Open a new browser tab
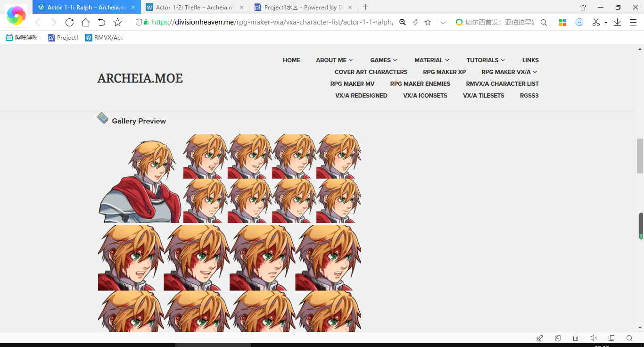The image size is (644, 347). click(x=366, y=7)
